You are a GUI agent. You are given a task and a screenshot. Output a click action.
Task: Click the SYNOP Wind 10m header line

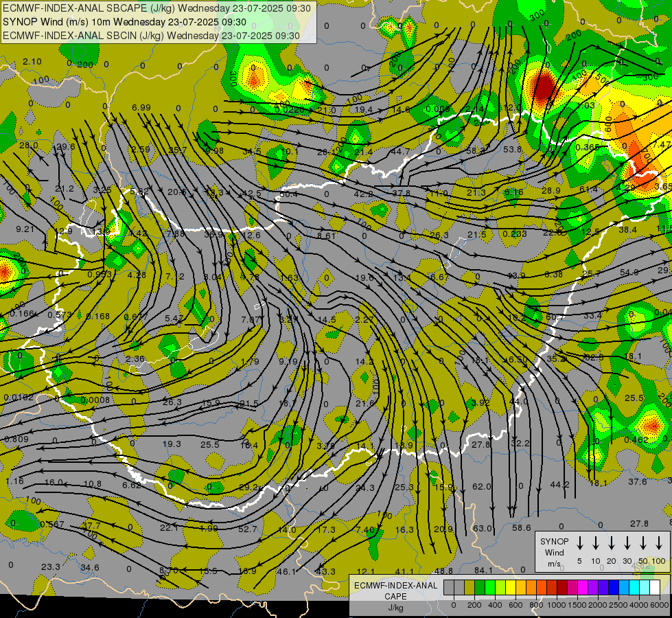tap(124, 22)
